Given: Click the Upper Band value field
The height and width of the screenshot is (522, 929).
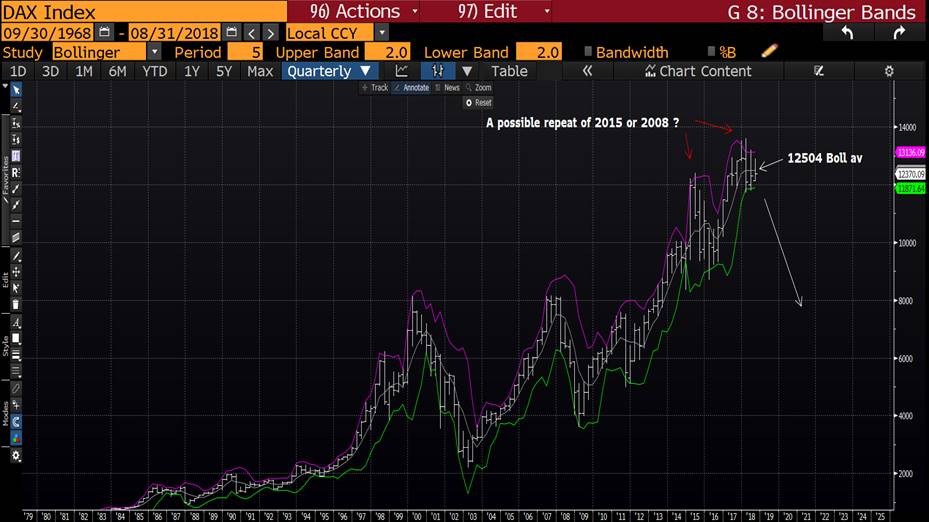Looking at the screenshot, I should point(387,52).
